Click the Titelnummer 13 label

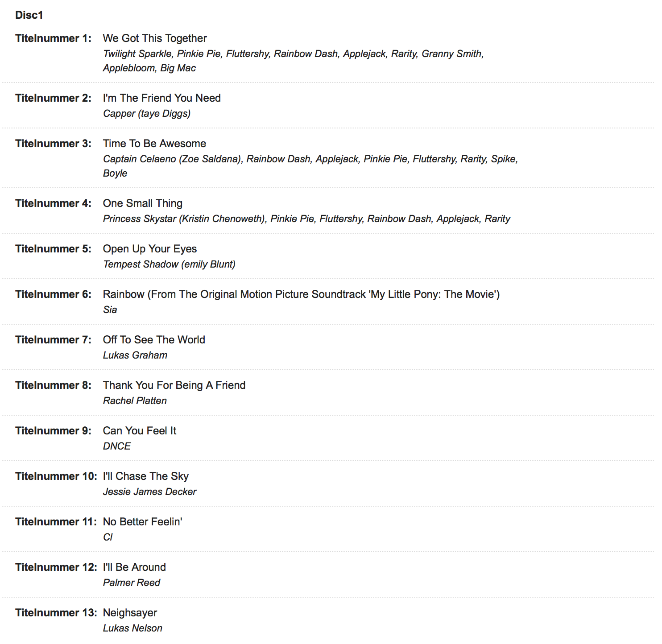point(56,613)
